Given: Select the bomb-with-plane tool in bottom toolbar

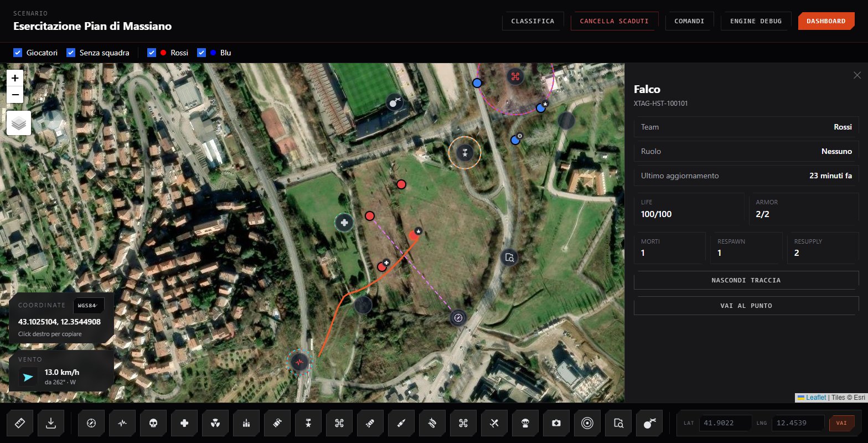Looking at the screenshot, I should point(650,424).
